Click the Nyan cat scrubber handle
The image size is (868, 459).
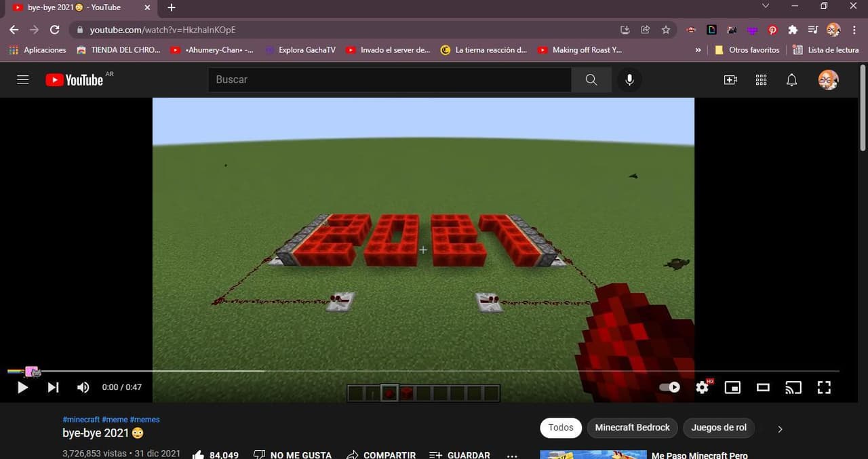click(33, 372)
